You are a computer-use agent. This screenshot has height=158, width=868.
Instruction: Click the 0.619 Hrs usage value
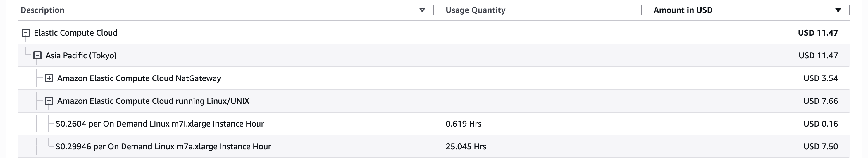click(463, 124)
